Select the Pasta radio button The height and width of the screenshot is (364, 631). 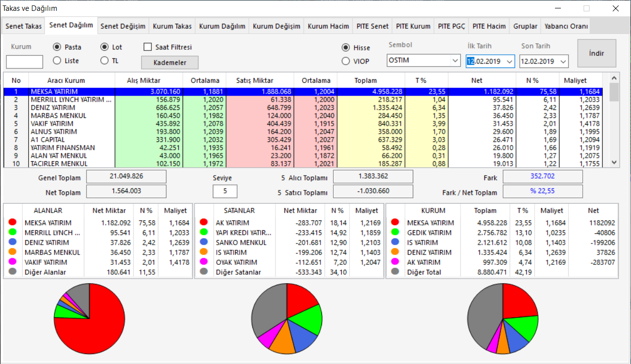[57, 47]
